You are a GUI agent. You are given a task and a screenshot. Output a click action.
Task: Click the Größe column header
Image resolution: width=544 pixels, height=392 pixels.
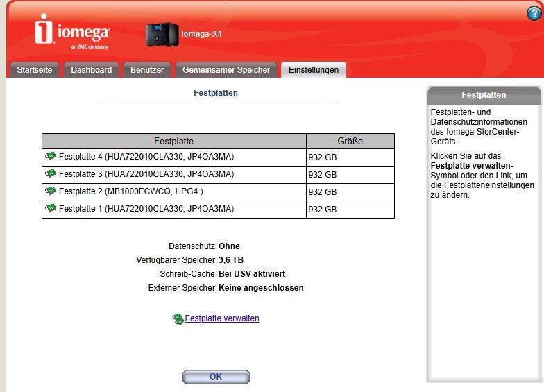(x=350, y=142)
